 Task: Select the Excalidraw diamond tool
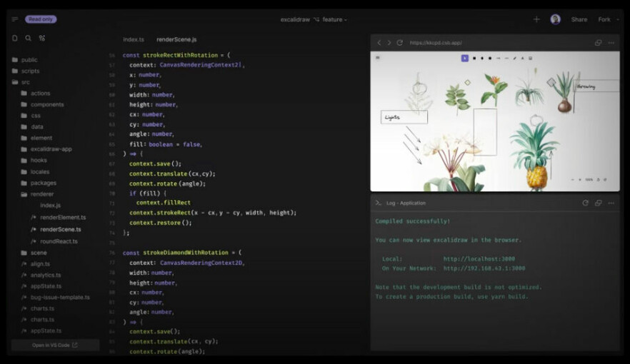(482, 59)
